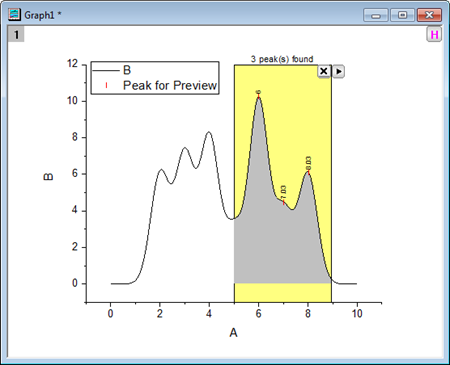
Task: Click the layer 1 icon
Action: point(16,34)
